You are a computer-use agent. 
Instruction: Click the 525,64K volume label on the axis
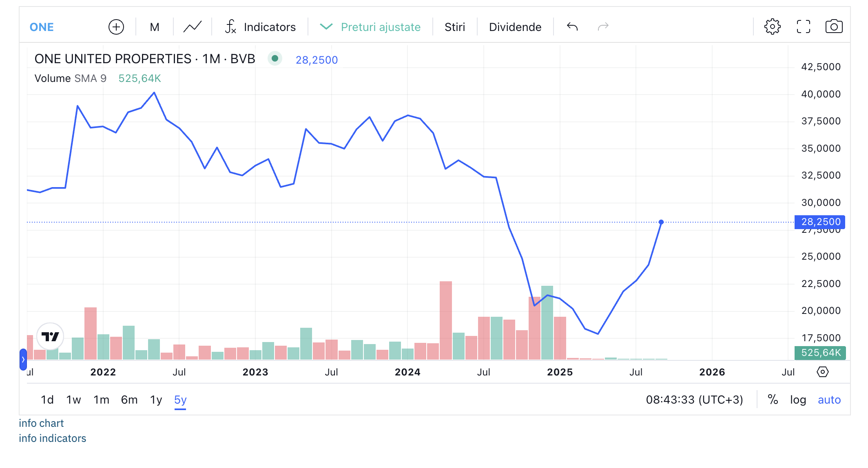pyautogui.click(x=820, y=353)
